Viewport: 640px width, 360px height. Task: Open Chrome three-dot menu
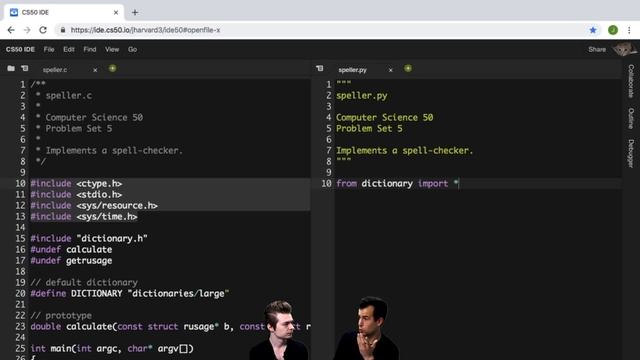tap(629, 30)
